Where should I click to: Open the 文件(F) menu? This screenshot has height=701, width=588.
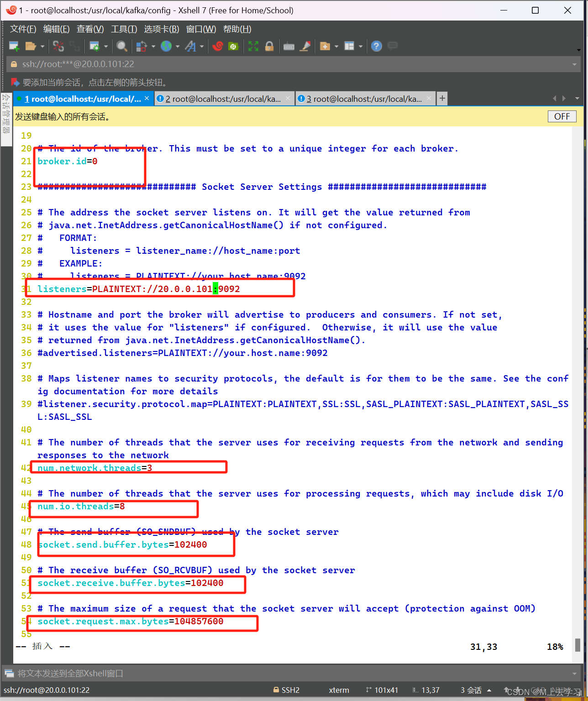click(23, 29)
